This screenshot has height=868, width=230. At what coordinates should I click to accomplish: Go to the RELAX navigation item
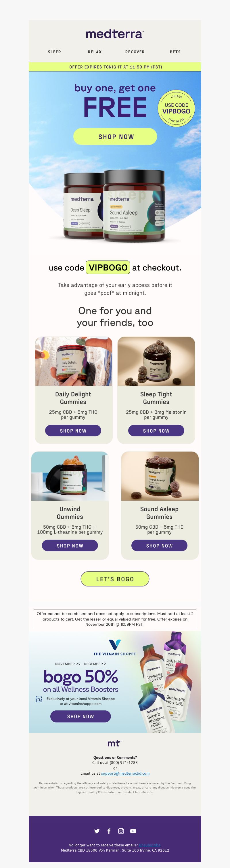[x=95, y=52]
